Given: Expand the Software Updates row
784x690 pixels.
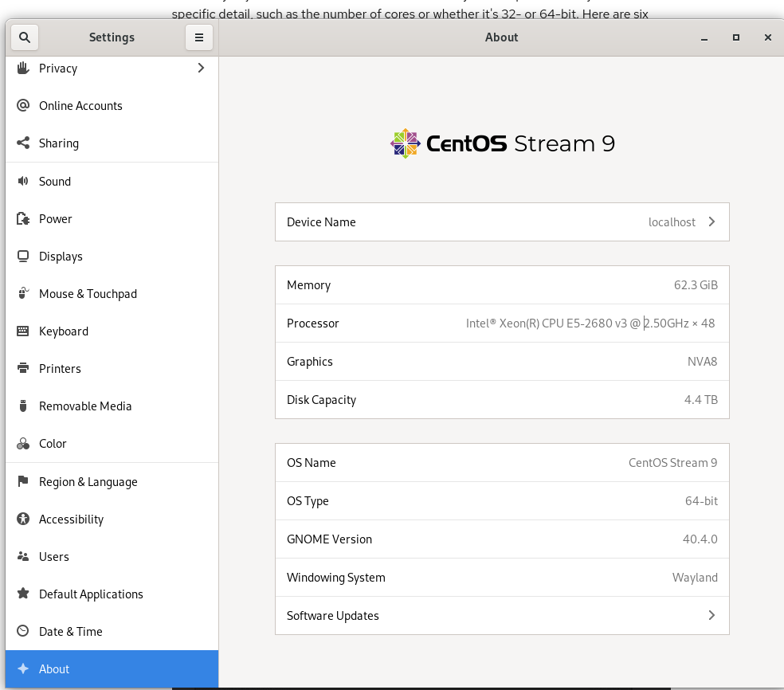Looking at the screenshot, I should click(x=711, y=615).
